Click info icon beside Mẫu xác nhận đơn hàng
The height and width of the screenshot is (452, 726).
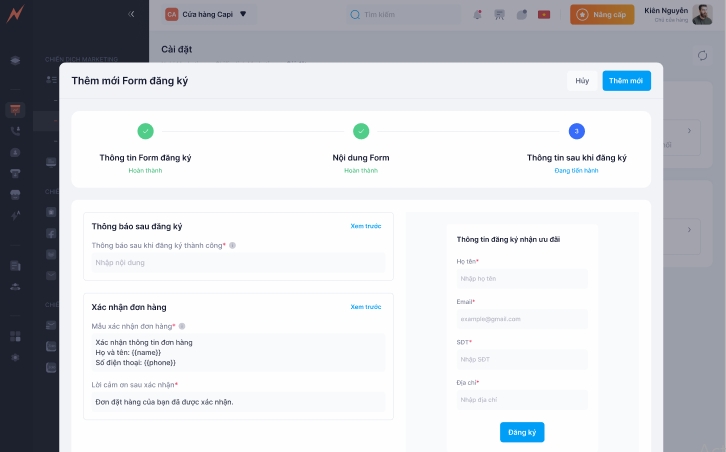tap(182, 326)
